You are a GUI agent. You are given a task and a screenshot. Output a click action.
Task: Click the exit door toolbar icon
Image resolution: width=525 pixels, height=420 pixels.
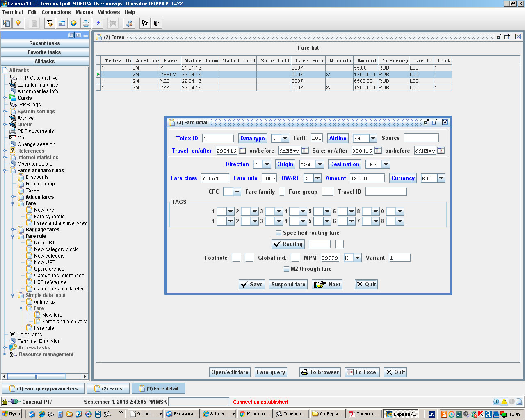tap(157, 23)
